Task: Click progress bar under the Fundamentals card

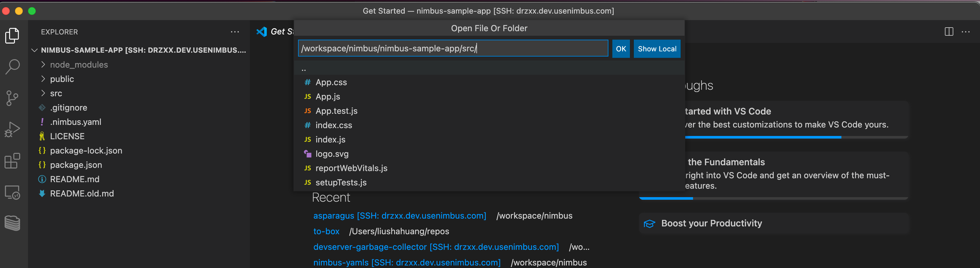Action: [774, 198]
